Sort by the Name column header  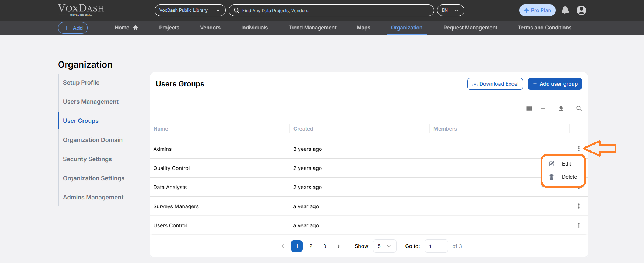pyautogui.click(x=161, y=129)
